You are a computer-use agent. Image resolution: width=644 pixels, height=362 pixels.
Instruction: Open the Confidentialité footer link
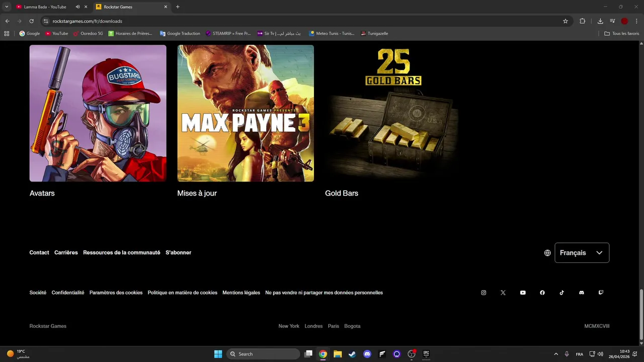(68, 293)
